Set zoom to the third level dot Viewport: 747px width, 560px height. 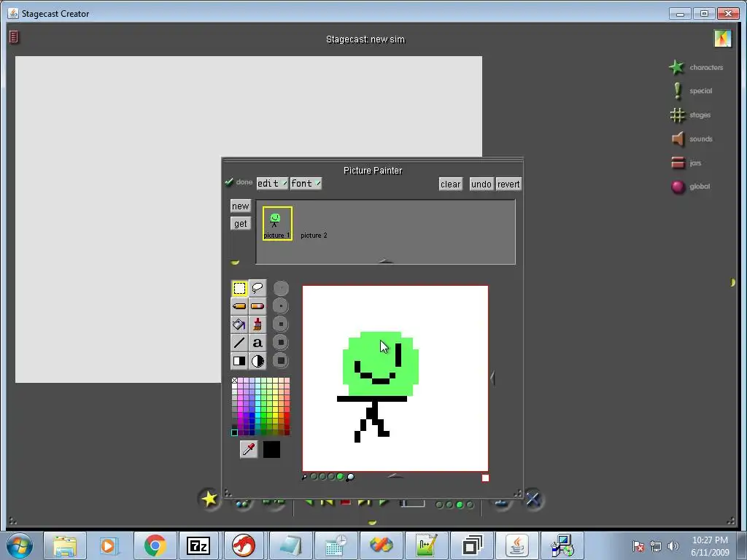coord(331,476)
